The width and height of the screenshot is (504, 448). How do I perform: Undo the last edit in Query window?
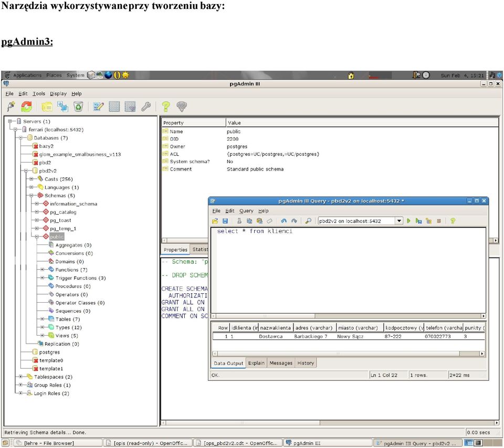(283, 221)
